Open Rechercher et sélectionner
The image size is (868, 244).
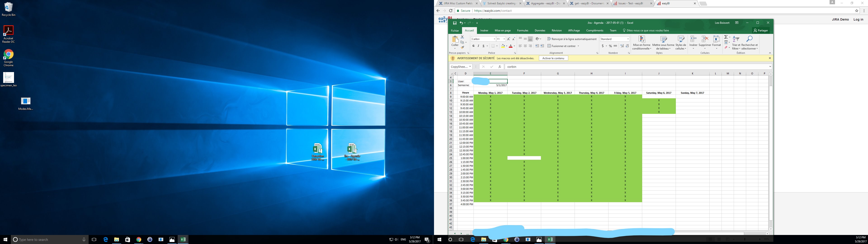coord(749,43)
